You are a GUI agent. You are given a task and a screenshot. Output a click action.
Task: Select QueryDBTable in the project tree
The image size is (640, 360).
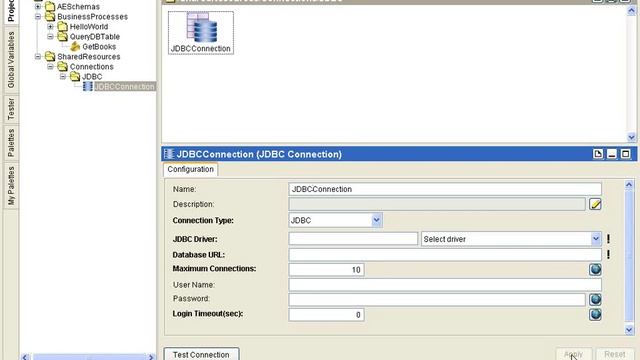click(x=95, y=37)
